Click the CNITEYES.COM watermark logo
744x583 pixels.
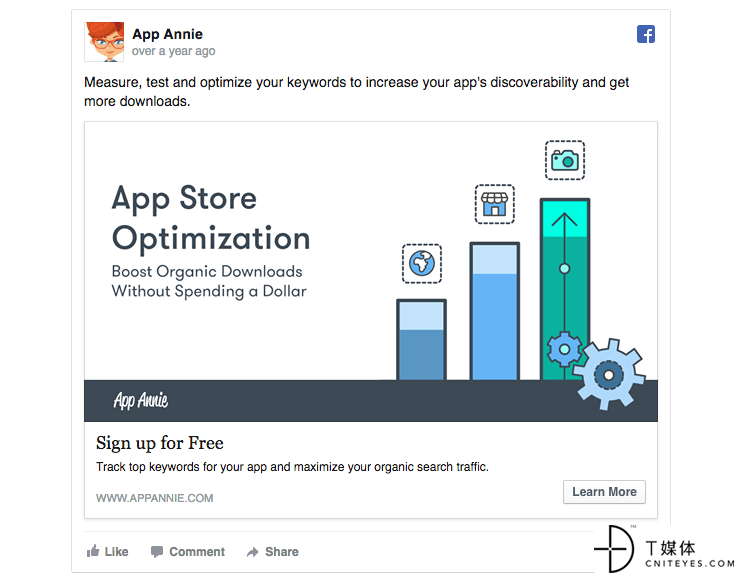click(x=664, y=549)
